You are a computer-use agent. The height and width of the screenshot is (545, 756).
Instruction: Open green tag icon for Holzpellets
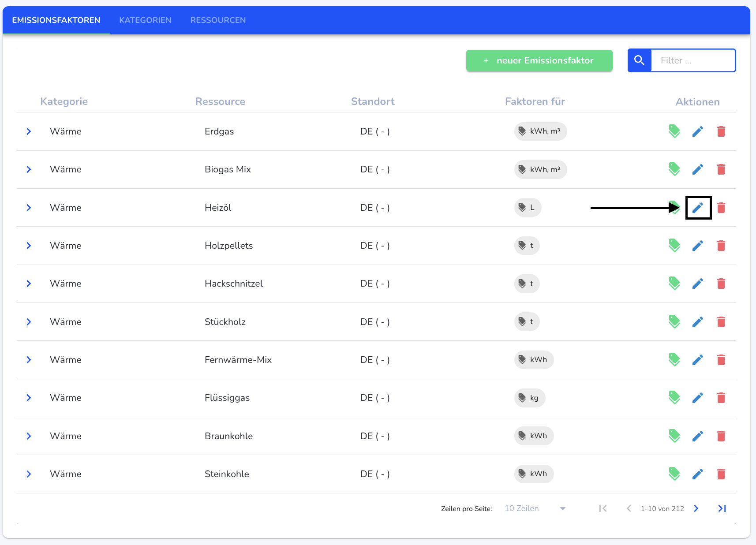coord(674,246)
